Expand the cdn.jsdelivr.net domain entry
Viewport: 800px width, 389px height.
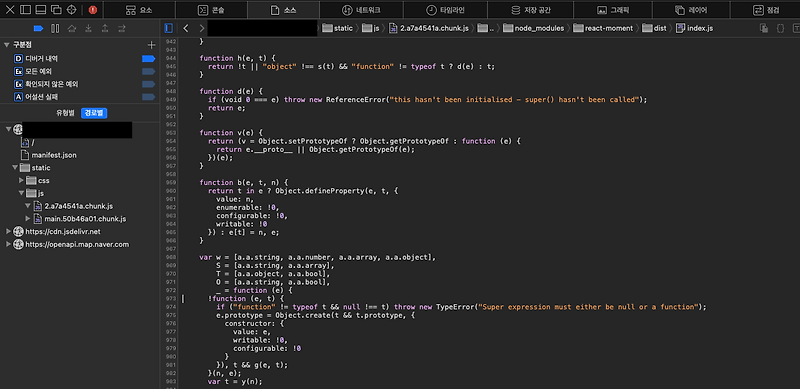[x=8, y=232]
